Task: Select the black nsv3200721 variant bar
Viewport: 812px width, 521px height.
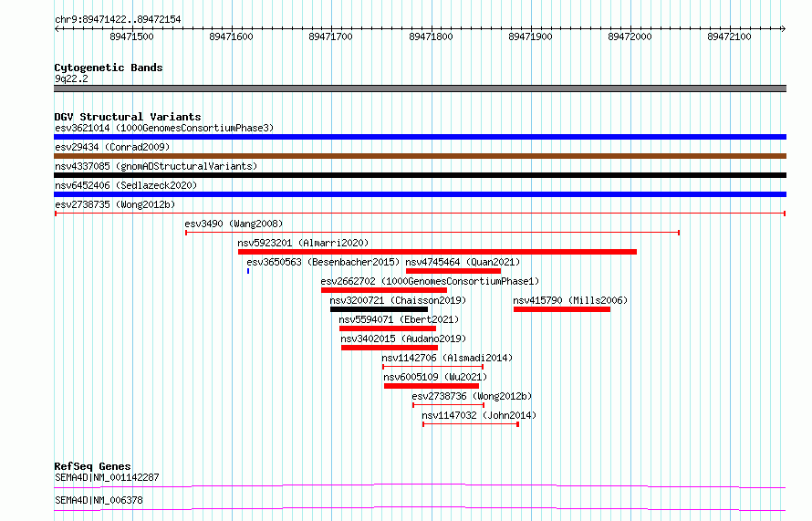Action: [x=379, y=309]
